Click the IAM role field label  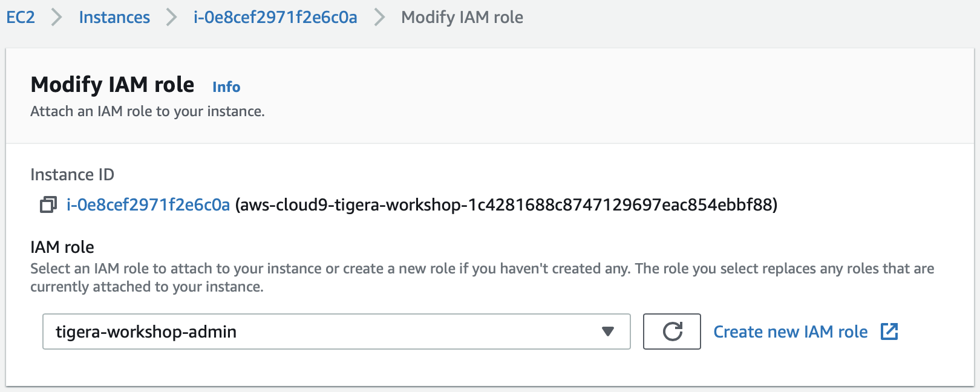point(62,247)
